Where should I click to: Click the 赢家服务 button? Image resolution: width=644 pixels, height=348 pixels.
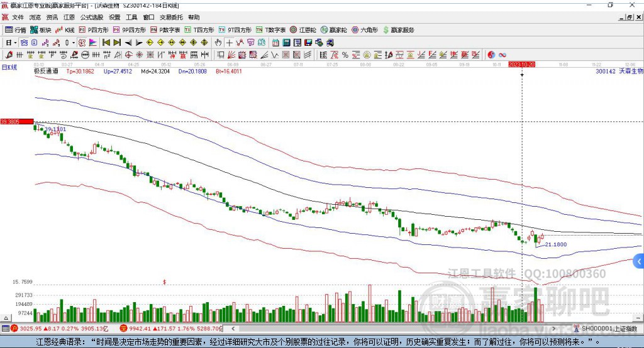(x=399, y=30)
